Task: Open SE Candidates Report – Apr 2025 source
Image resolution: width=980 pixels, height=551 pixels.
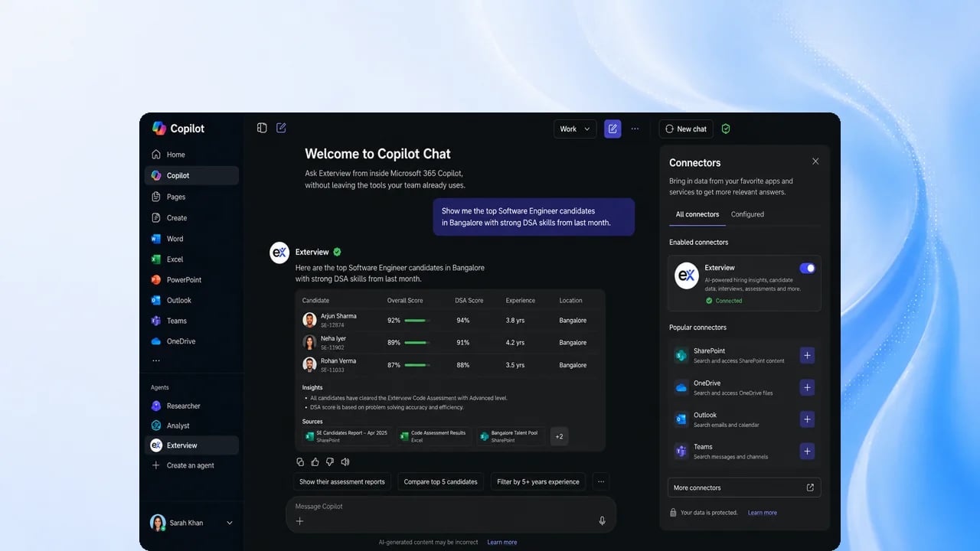Action: [x=348, y=436]
